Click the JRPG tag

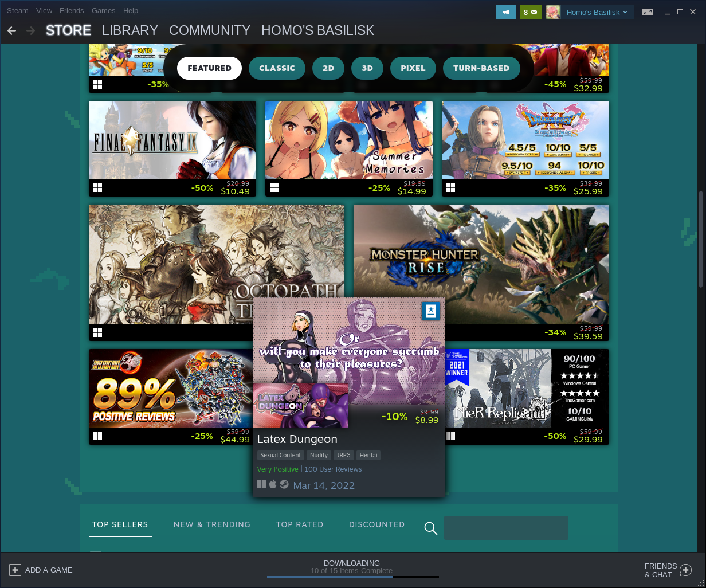click(x=343, y=455)
